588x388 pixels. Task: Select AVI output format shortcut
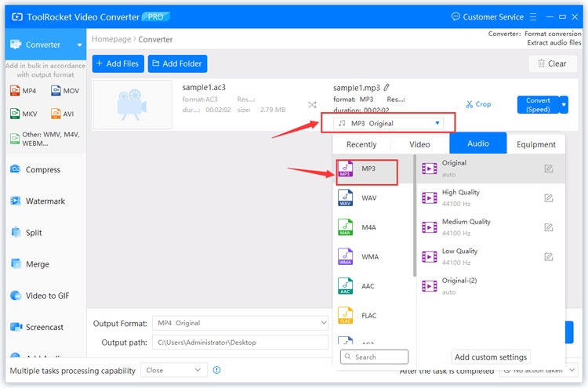pyautogui.click(x=62, y=114)
